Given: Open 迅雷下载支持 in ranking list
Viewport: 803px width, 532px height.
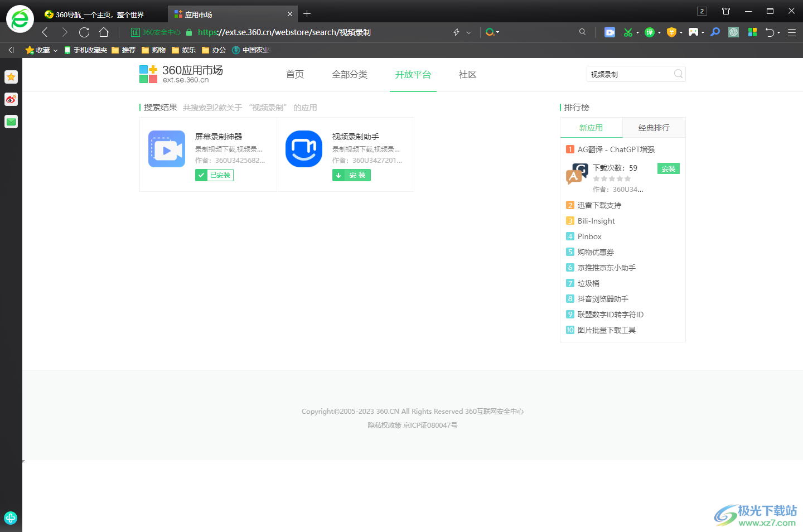Looking at the screenshot, I should [x=599, y=205].
